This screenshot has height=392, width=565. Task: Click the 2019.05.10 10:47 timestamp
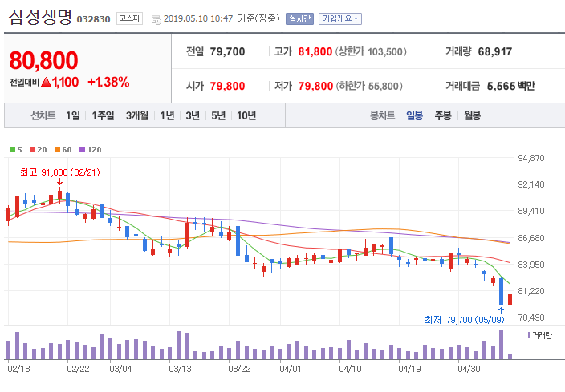point(198,18)
